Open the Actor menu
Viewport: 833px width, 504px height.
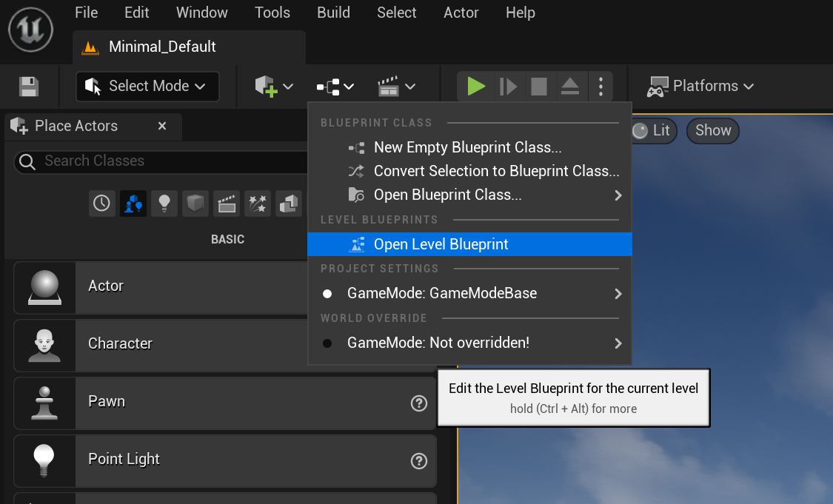(x=461, y=13)
